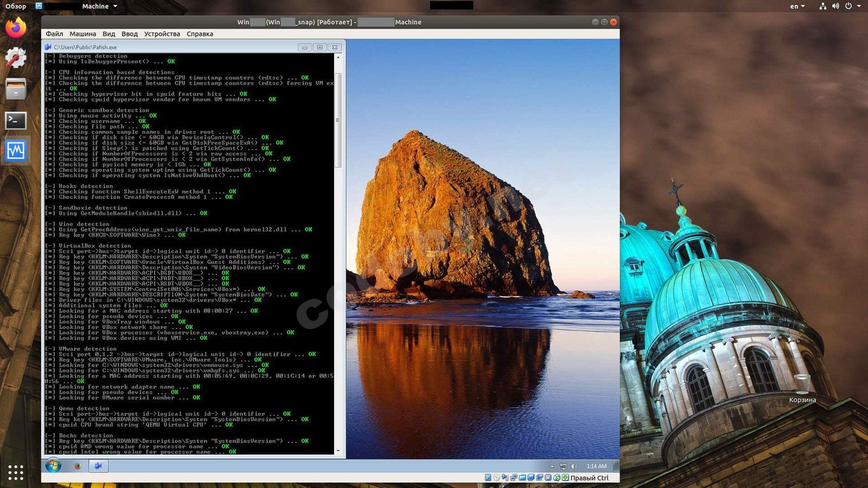The width and height of the screenshot is (868, 488).
Task: Click the "VirtualBox detection" heading line
Action: point(88,246)
